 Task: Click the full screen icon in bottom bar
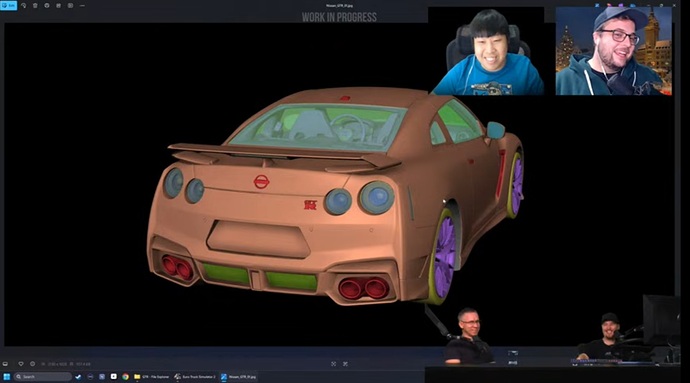coord(345,364)
